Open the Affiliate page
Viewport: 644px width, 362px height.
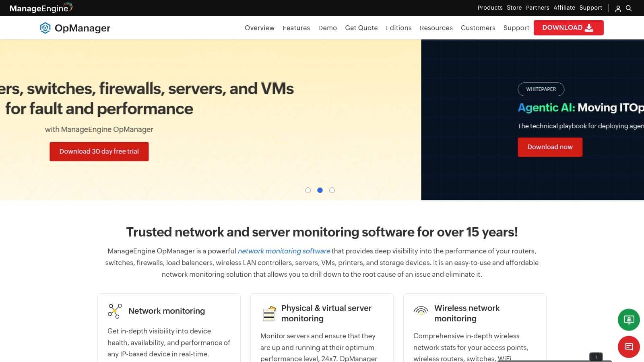564,8
